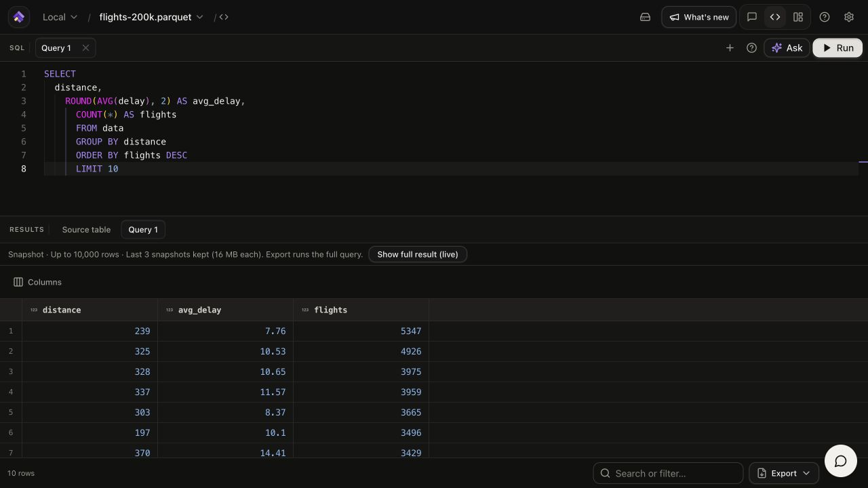This screenshot has height=488, width=868.
Task: Click the flights column header
Action: click(361, 310)
